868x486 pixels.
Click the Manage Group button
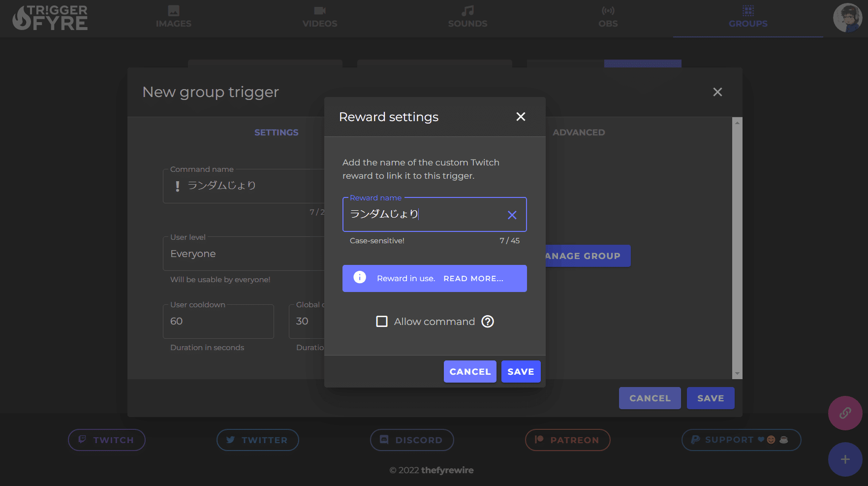click(x=588, y=256)
